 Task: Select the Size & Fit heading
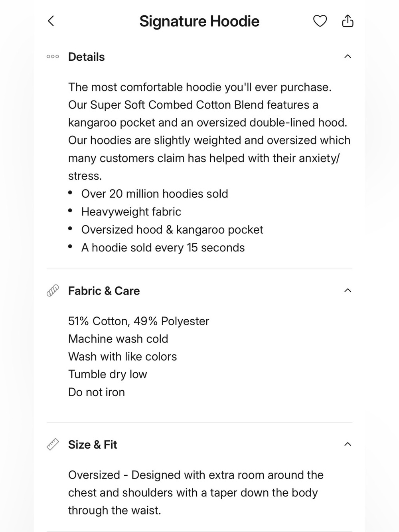click(x=93, y=445)
